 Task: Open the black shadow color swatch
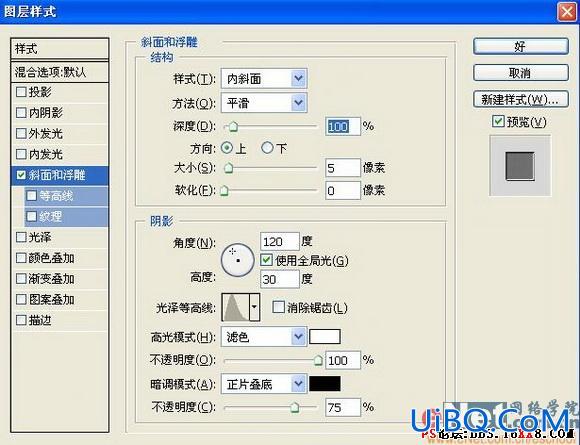(325, 384)
